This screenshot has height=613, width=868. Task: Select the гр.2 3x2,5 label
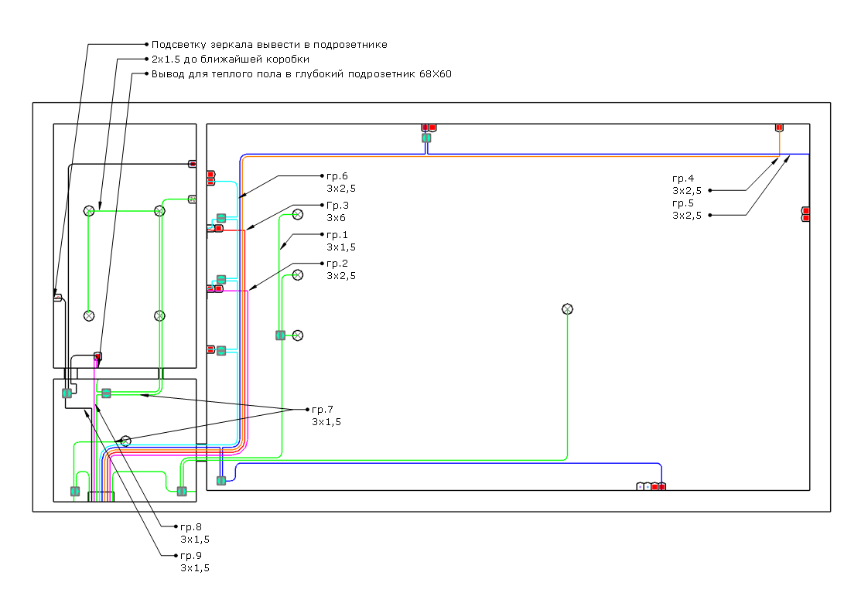(341, 270)
